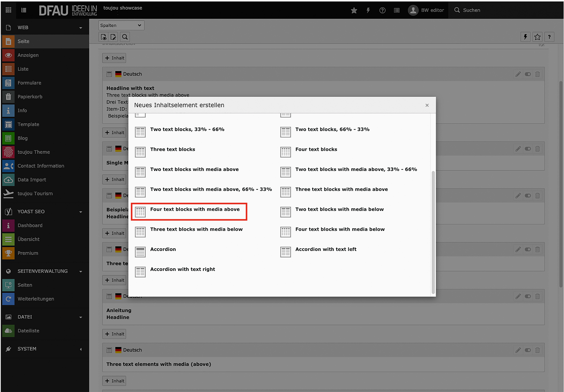Viewport: 564px width, 392px height.
Task: Click the search magnifier icon in docheader
Action: [x=125, y=37]
